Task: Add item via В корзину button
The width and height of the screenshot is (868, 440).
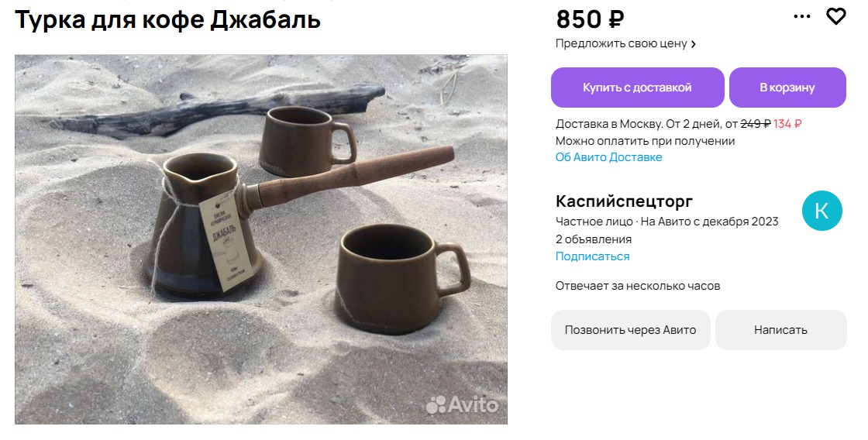Action: coord(787,88)
